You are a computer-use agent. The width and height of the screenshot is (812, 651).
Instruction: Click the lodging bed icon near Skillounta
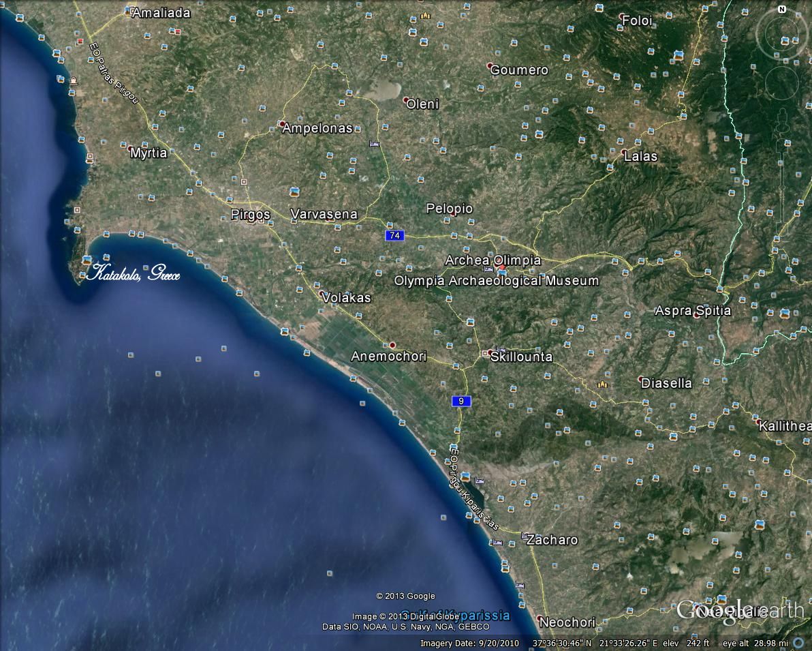tap(501, 350)
